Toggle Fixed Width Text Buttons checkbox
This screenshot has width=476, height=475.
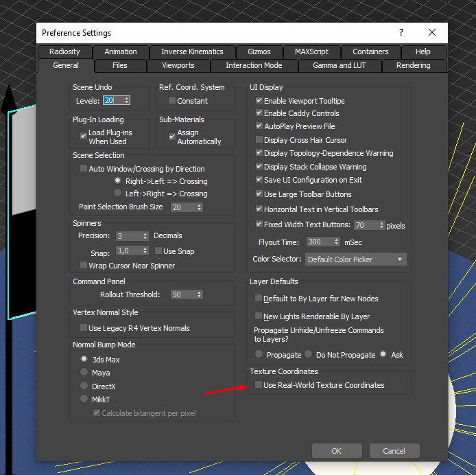[x=259, y=224]
